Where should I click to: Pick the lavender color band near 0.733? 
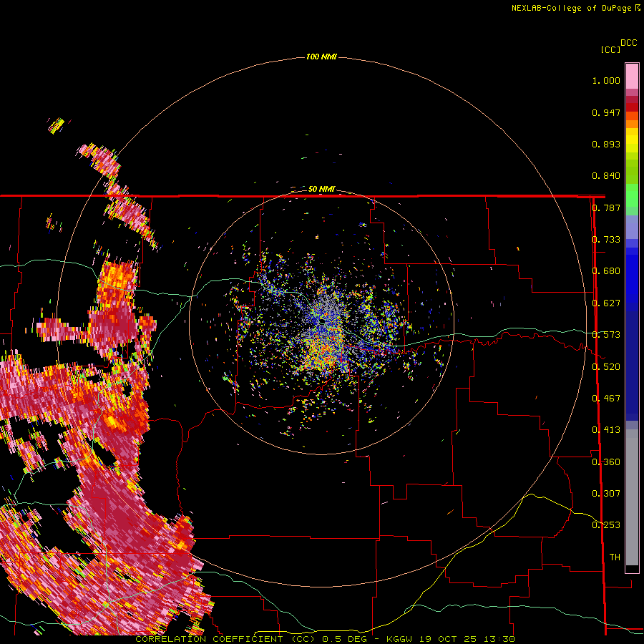[632, 227]
